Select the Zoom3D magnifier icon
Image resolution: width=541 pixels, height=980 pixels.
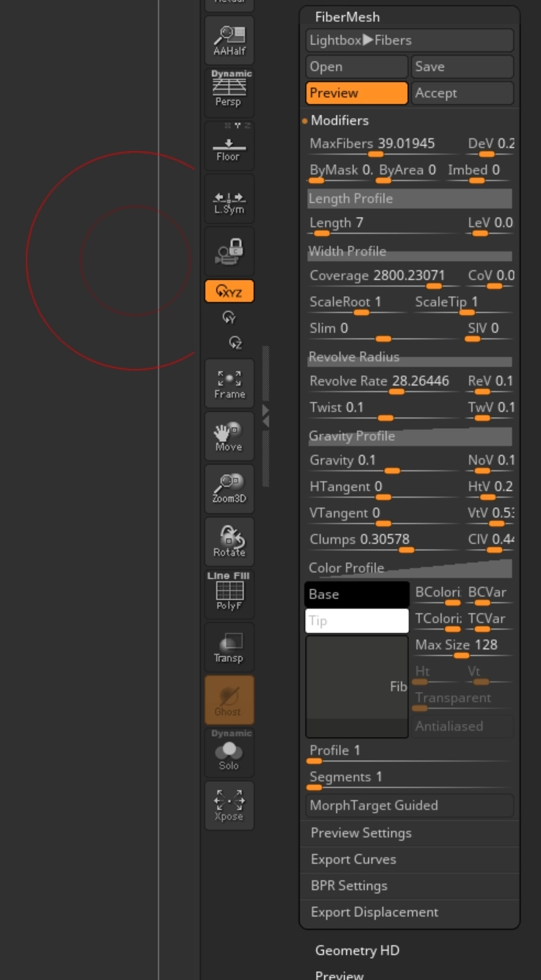click(229, 488)
